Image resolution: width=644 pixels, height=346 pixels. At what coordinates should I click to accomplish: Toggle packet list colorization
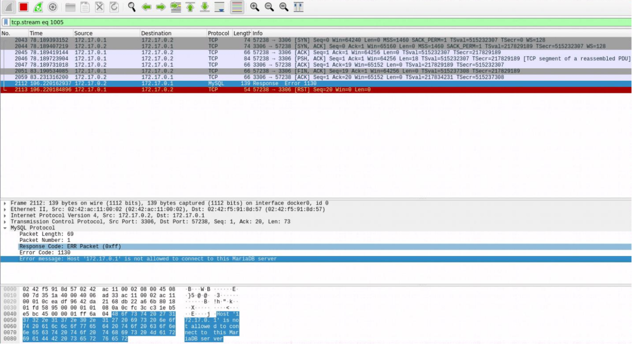pyautogui.click(x=236, y=7)
